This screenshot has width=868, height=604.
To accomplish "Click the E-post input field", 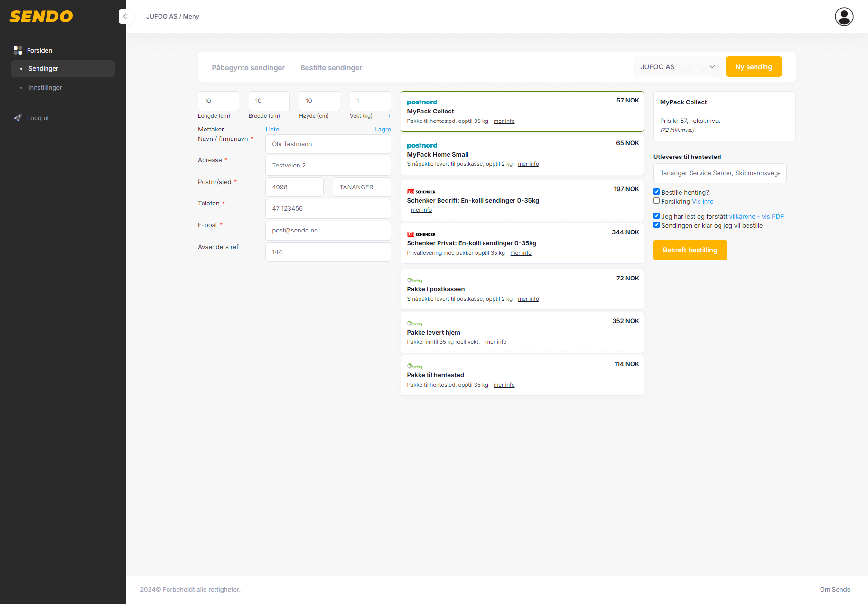I will coord(328,231).
